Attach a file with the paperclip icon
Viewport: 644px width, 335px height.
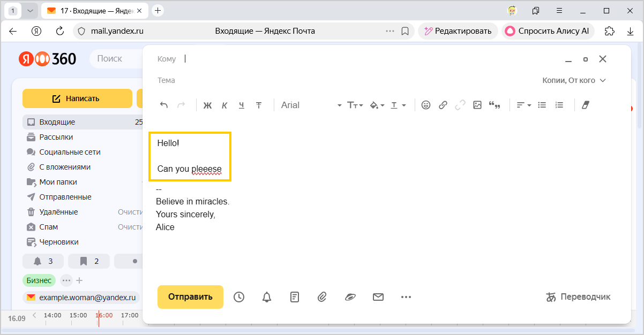coord(322,297)
